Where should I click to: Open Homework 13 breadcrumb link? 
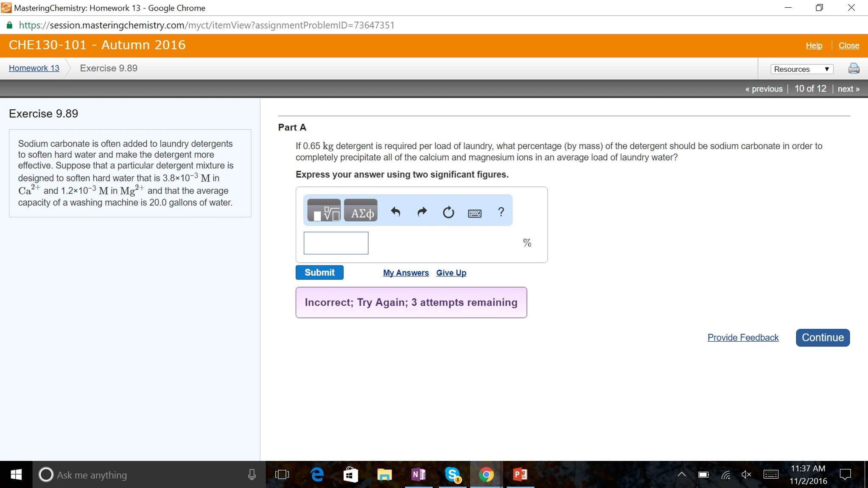[x=34, y=67]
